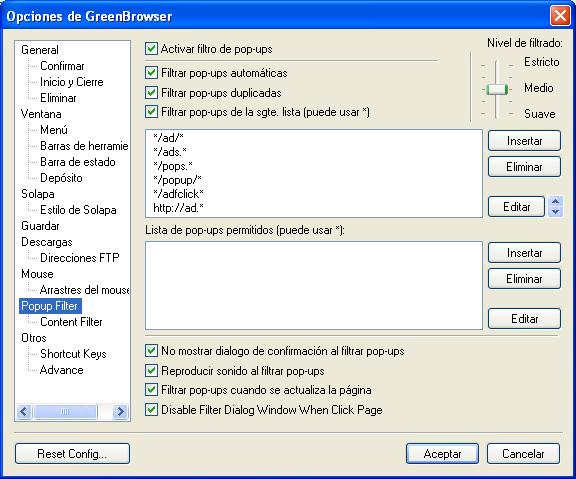
Task: Select Content Filter in the tree
Action: pos(71,322)
